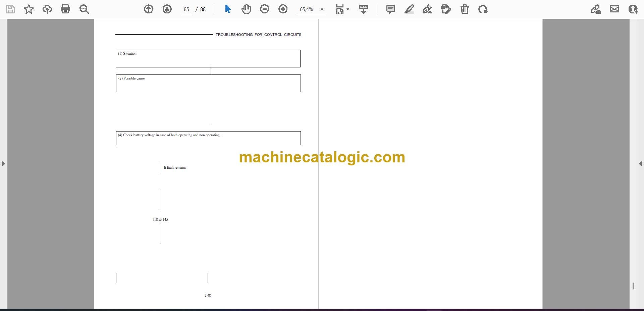Open the share with others icon
This screenshot has width=644, height=311.
(633, 9)
